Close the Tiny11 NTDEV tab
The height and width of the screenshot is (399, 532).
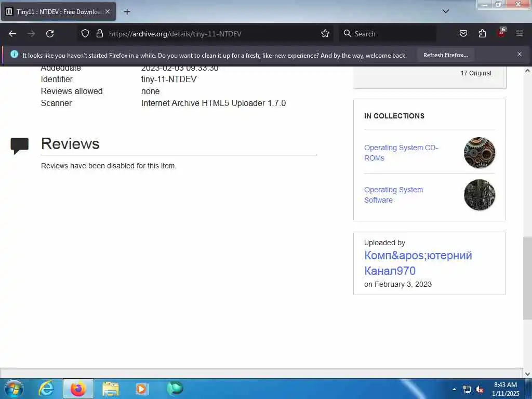[x=108, y=11]
